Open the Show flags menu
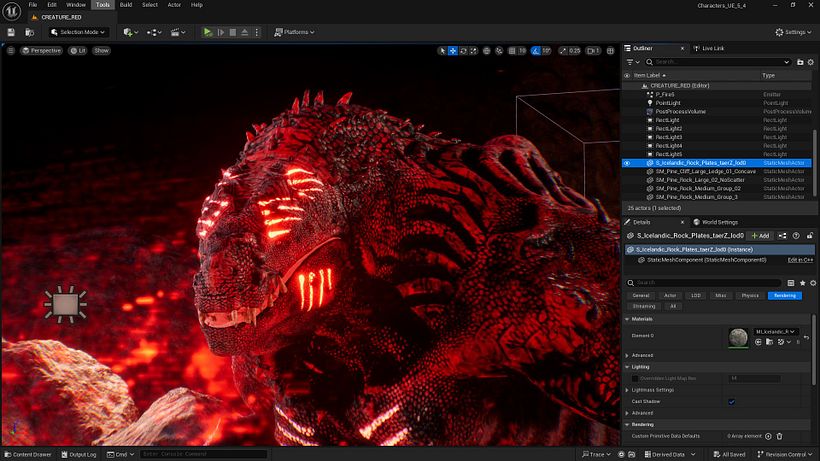Screen dimensions: 820x461 pyautogui.click(x=101, y=51)
